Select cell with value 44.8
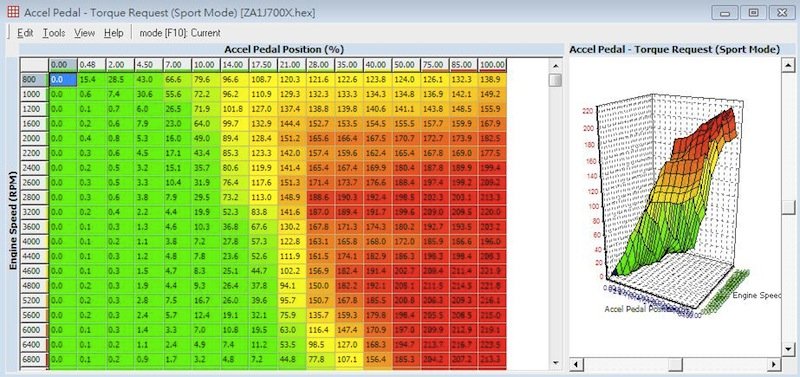Screen dimensions: 800x377 coord(291,360)
